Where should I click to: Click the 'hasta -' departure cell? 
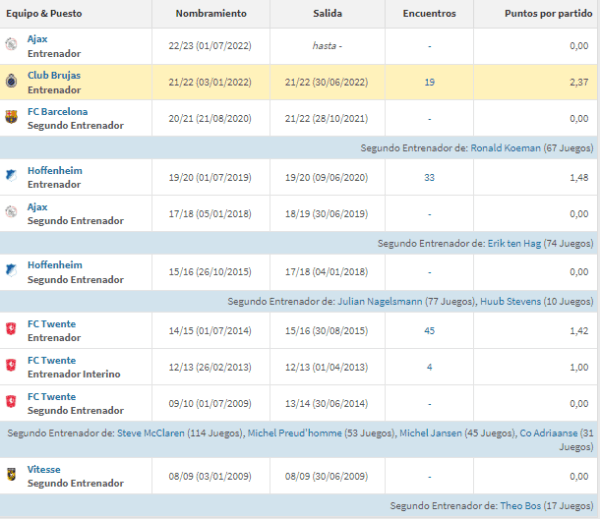point(328,46)
